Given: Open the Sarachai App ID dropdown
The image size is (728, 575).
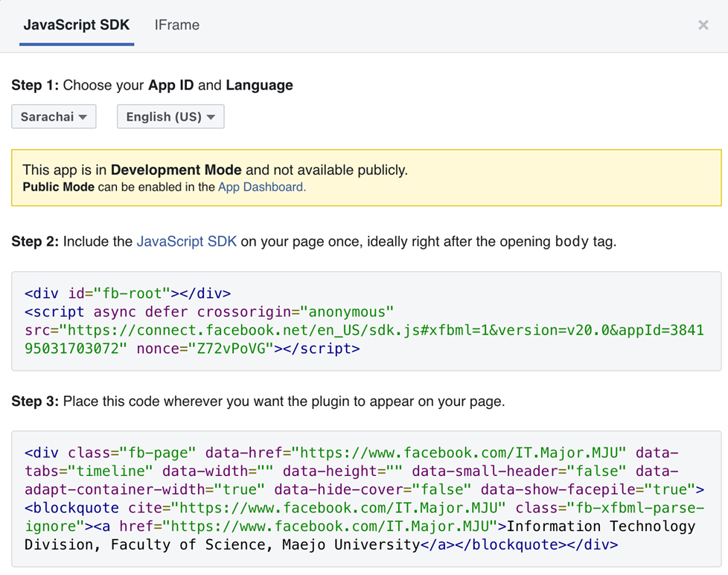Looking at the screenshot, I should click(54, 117).
